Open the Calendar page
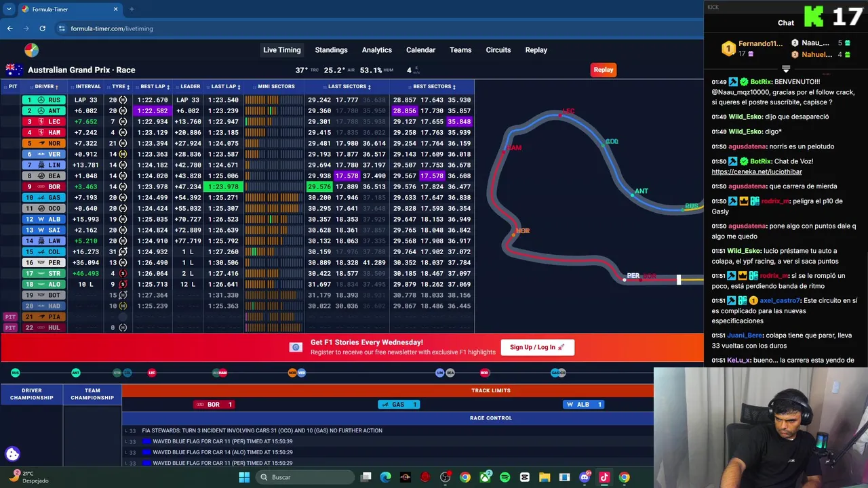 (420, 50)
